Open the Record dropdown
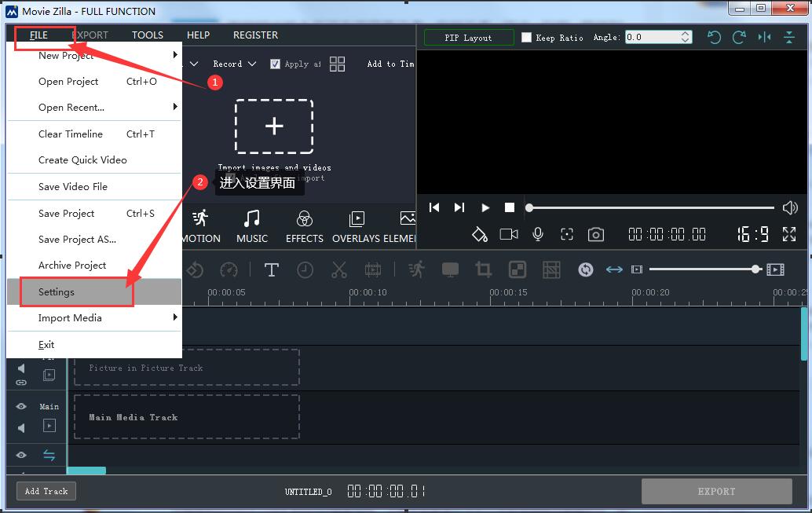Screen dimensions: 812x513 click(x=235, y=64)
